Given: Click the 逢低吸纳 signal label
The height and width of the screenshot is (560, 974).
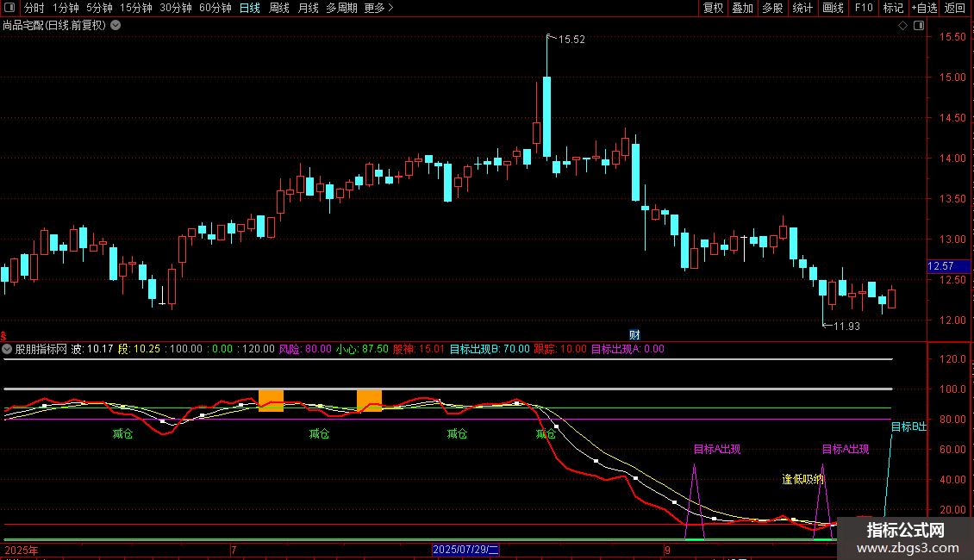Looking at the screenshot, I should [802, 479].
